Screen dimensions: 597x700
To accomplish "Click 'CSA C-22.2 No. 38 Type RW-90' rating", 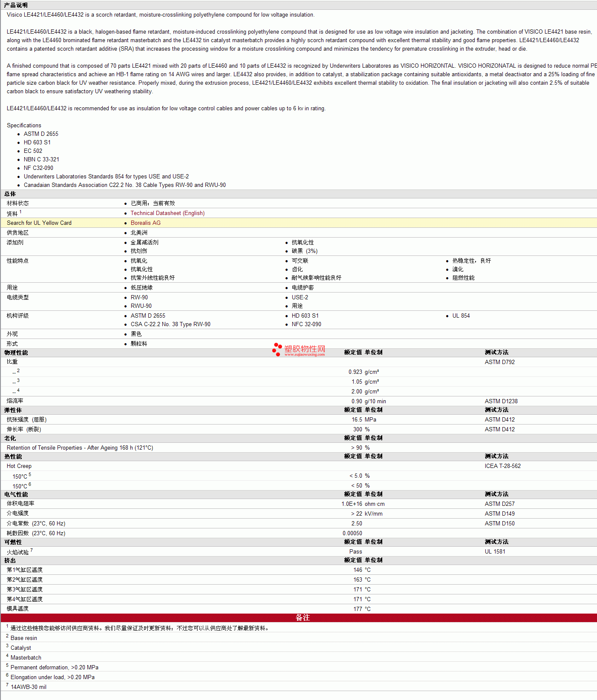I will pos(170,324).
